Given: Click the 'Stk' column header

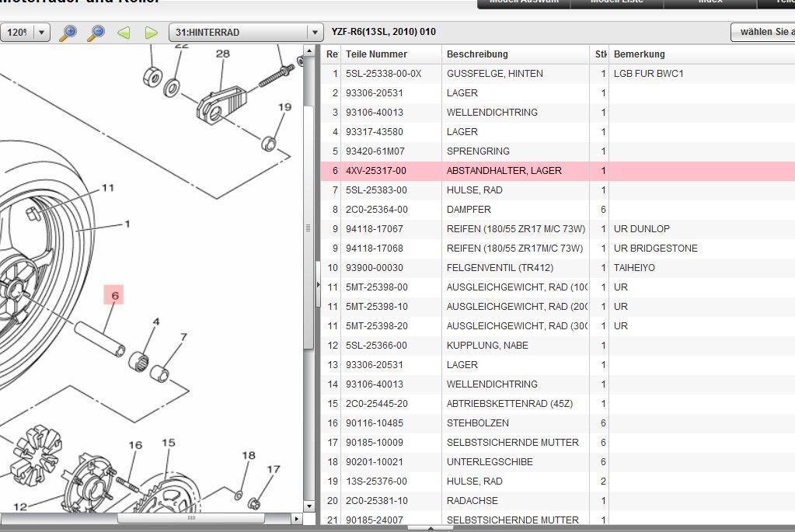Looking at the screenshot, I should tap(599, 54).
